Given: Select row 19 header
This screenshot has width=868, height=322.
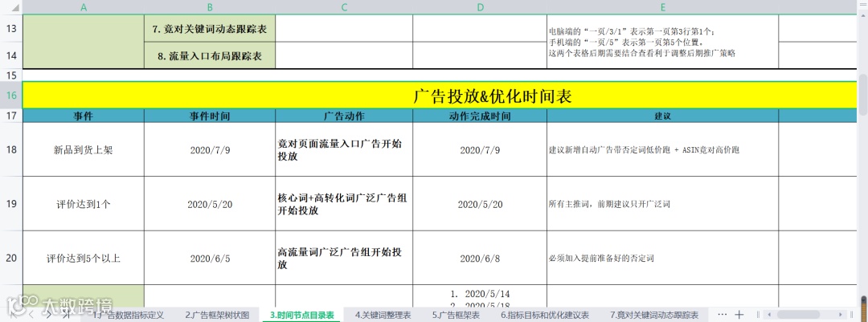Looking at the screenshot, I should tap(11, 204).
